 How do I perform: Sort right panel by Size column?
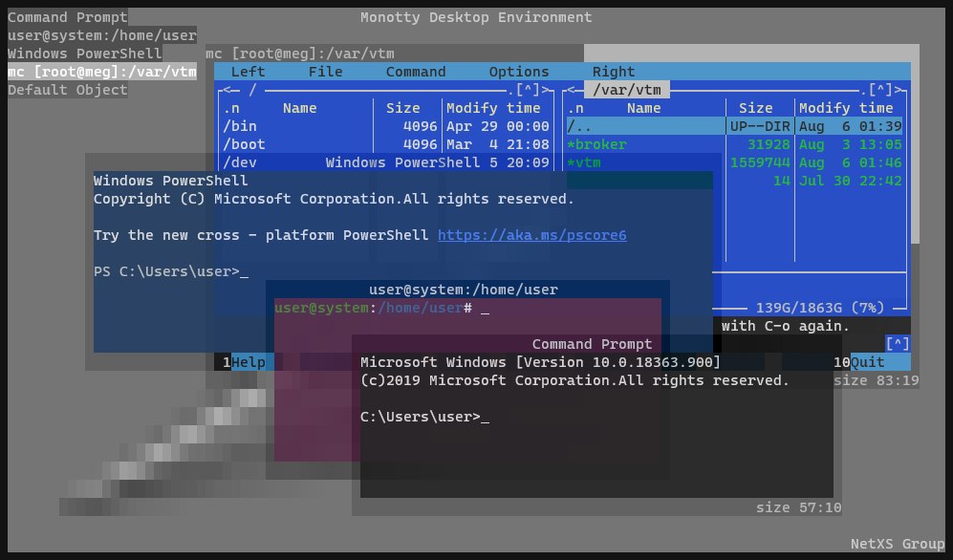(x=755, y=108)
